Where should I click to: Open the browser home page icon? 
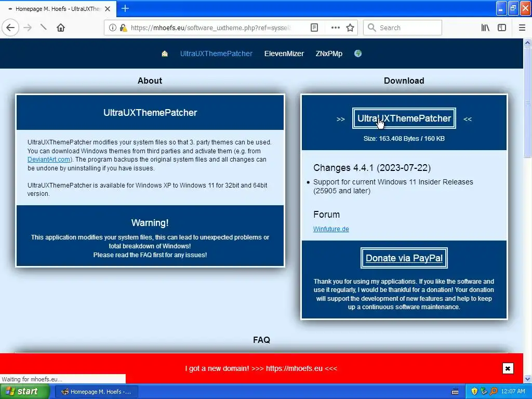(61, 28)
